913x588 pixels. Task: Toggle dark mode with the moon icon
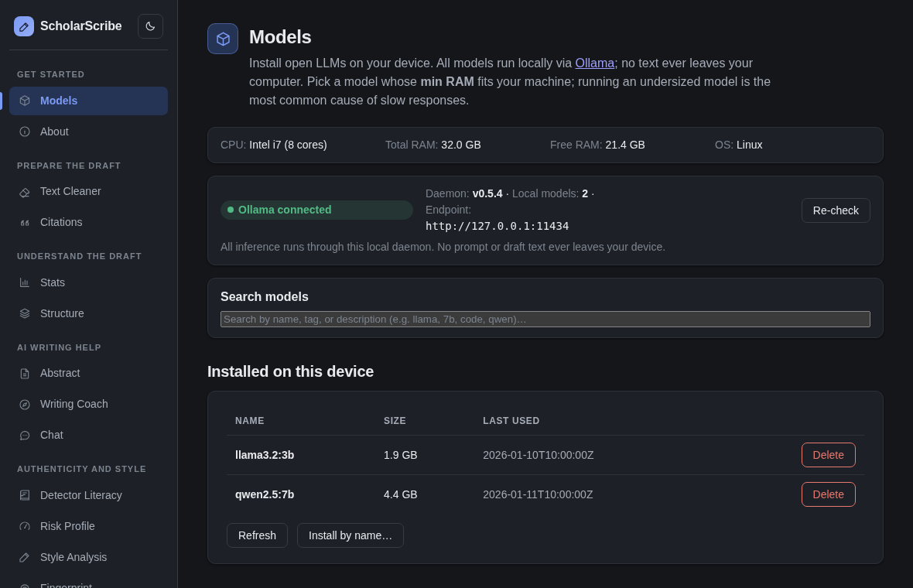(150, 26)
